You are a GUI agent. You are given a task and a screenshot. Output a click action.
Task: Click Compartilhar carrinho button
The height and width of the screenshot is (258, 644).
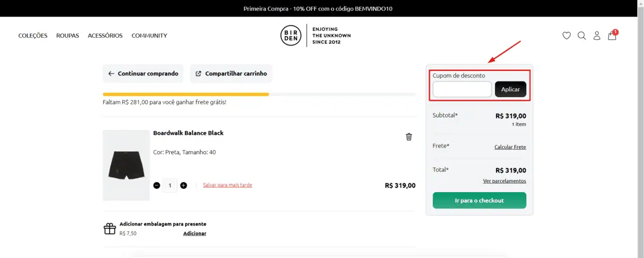(x=231, y=74)
